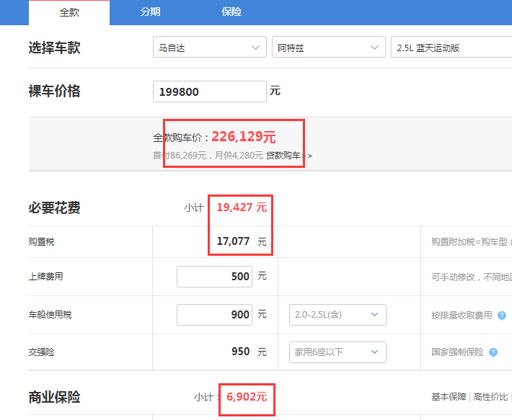This screenshot has width=512, height=420.
Task: Click the help icon next to 国家强制保险
Action: (x=493, y=352)
